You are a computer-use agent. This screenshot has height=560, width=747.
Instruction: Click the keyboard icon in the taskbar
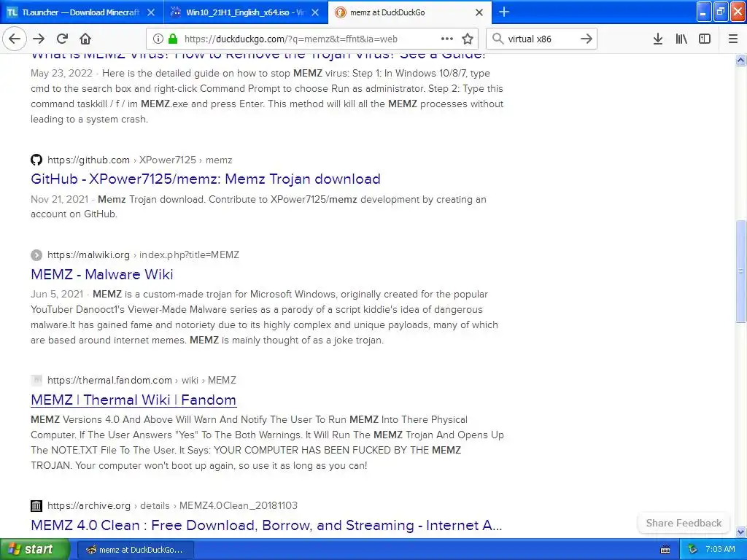pyautogui.click(x=665, y=550)
